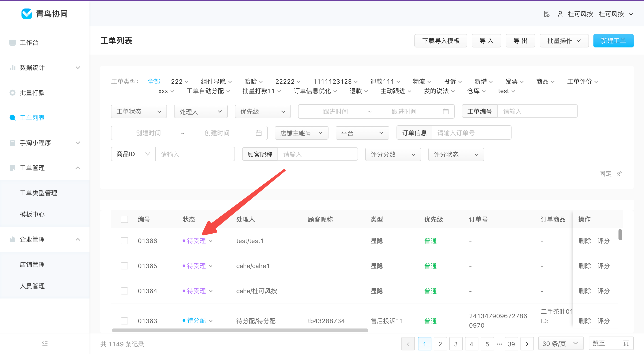This screenshot has width=644, height=354.
Task: Go to page 39
Action: (x=511, y=344)
